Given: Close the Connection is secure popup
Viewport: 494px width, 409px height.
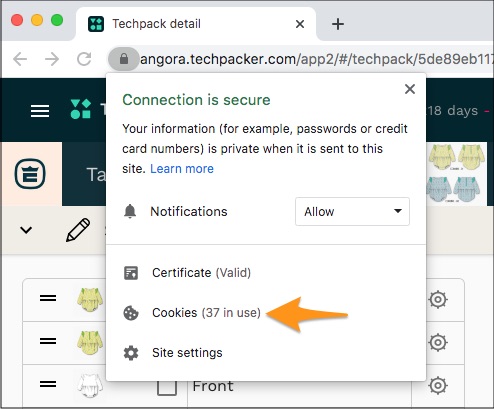Looking at the screenshot, I should (x=410, y=89).
